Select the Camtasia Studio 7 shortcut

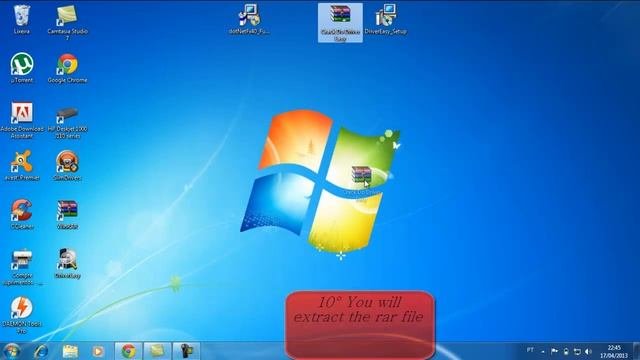(67, 22)
